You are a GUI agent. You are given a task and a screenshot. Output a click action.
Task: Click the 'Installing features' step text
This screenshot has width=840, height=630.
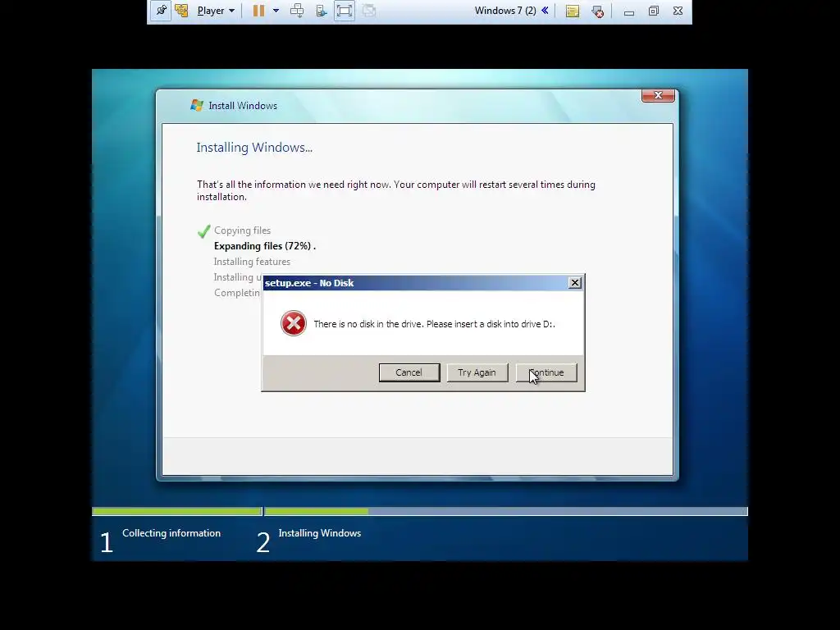tap(252, 262)
